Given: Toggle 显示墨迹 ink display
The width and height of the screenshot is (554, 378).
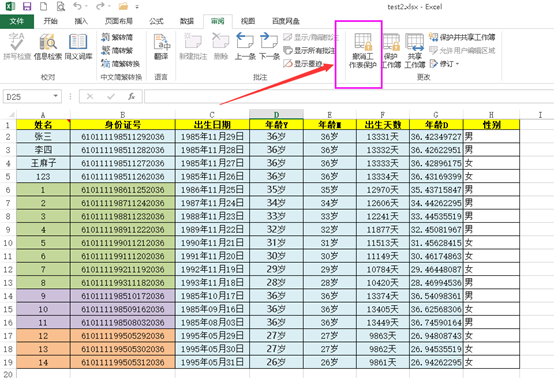Looking at the screenshot, I should (303, 64).
